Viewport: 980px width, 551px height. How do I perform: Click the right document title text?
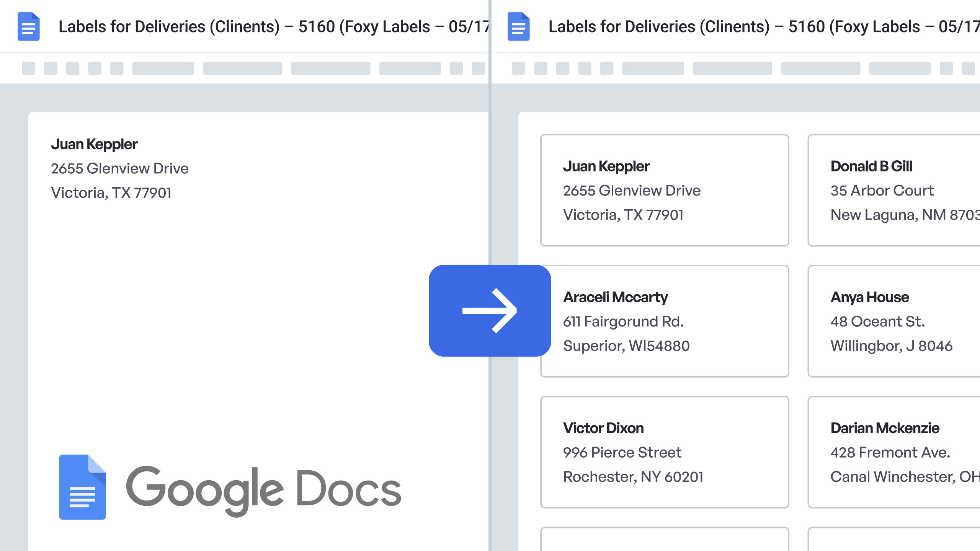coord(763,27)
